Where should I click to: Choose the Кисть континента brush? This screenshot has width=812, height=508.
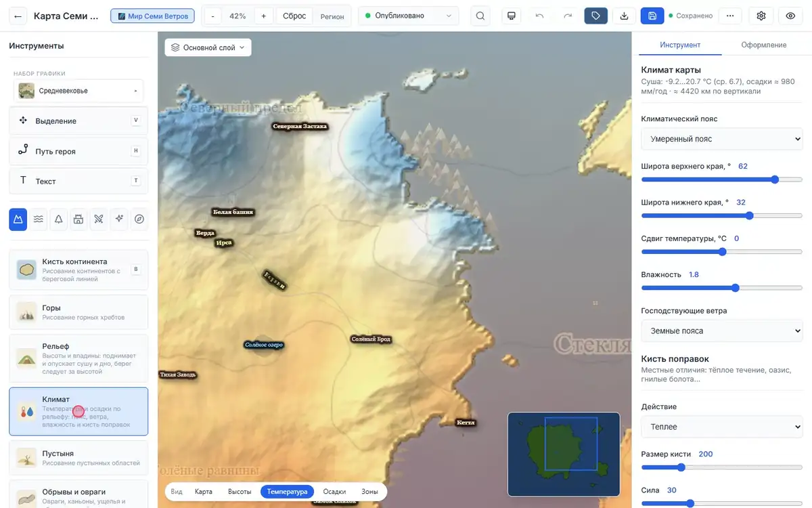click(x=78, y=270)
